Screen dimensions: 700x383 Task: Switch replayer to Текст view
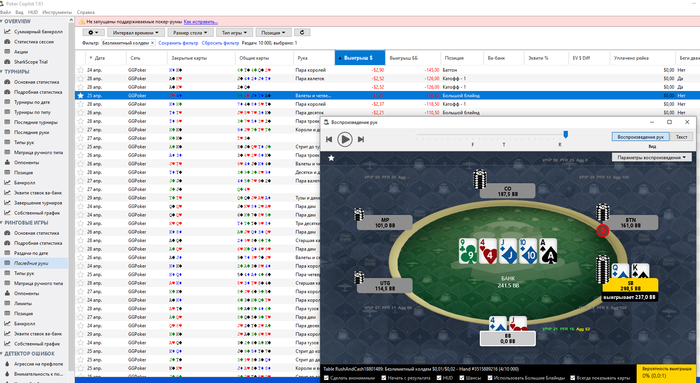point(681,137)
